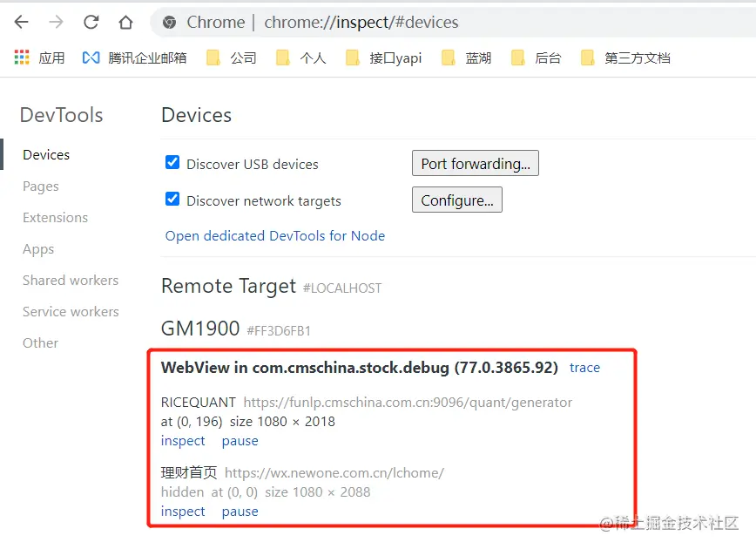The width and height of the screenshot is (756, 549).
Task: Reload the page with refresh icon
Action: tap(91, 22)
